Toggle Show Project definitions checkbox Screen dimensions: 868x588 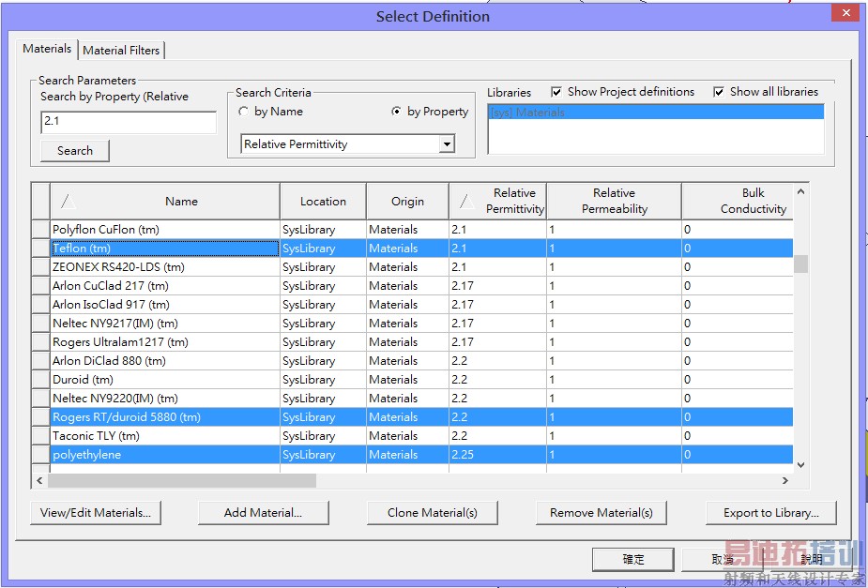coord(623,92)
